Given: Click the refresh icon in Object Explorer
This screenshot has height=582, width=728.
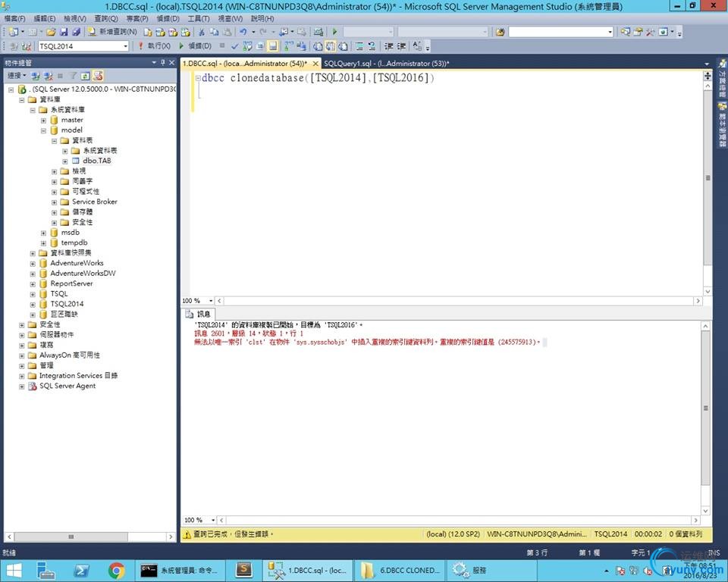Looking at the screenshot, I should [86, 76].
